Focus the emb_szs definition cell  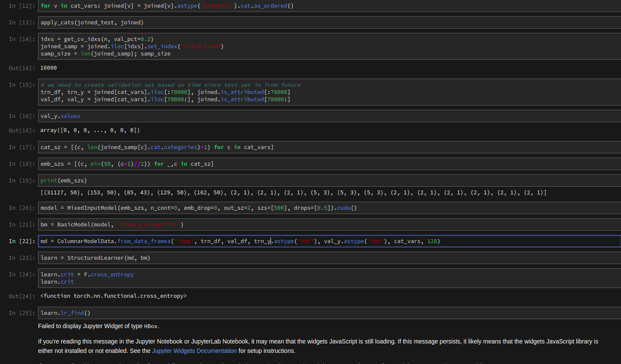pyautogui.click(x=329, y=164)
